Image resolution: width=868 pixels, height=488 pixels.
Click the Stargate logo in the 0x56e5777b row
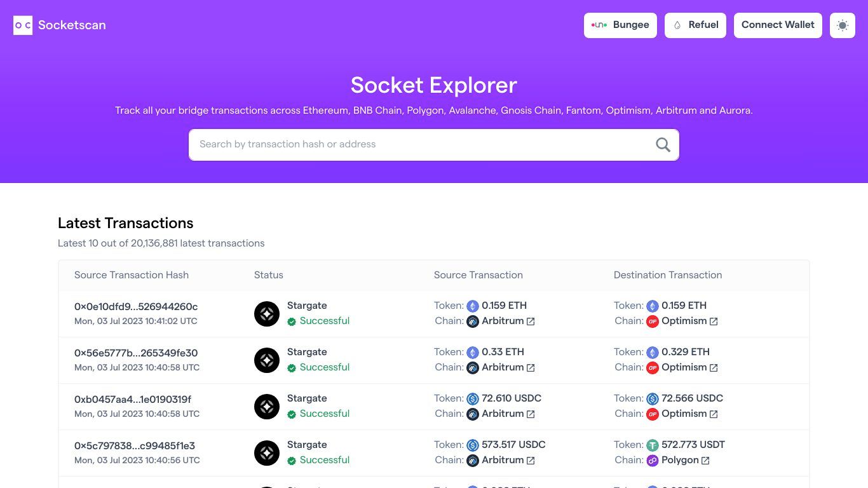(267, 360)
